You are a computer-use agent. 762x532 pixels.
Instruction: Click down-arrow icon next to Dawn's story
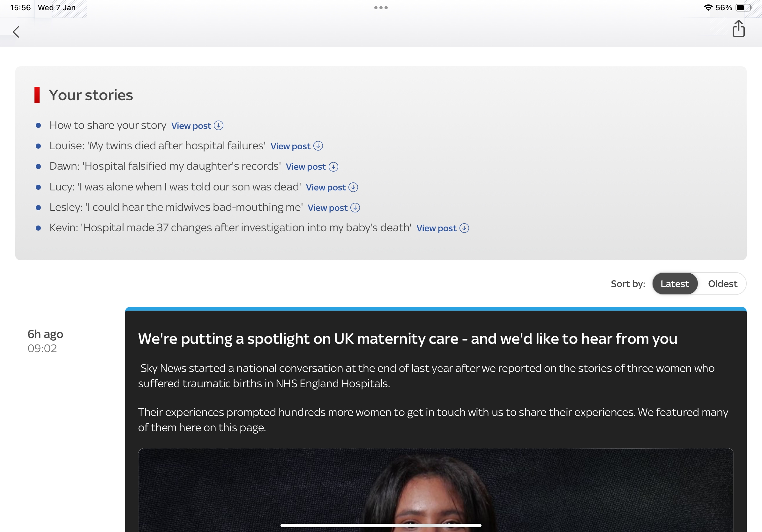point(333,167)
